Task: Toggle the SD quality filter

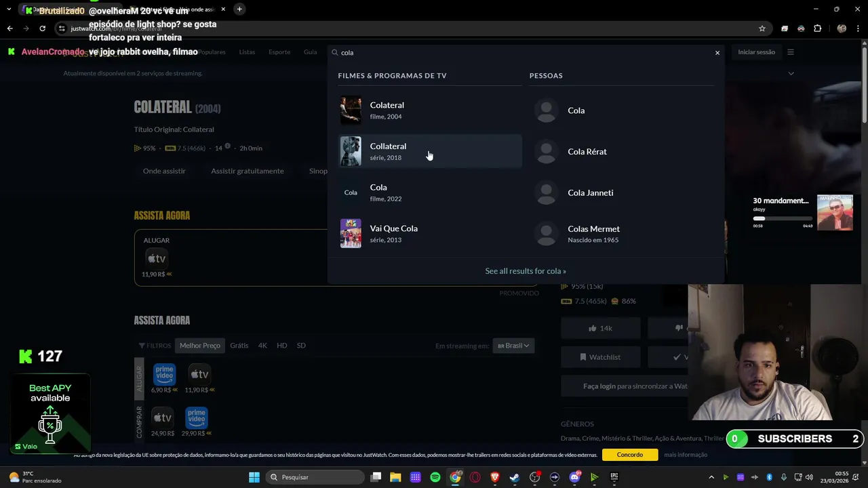Action: 301,346
